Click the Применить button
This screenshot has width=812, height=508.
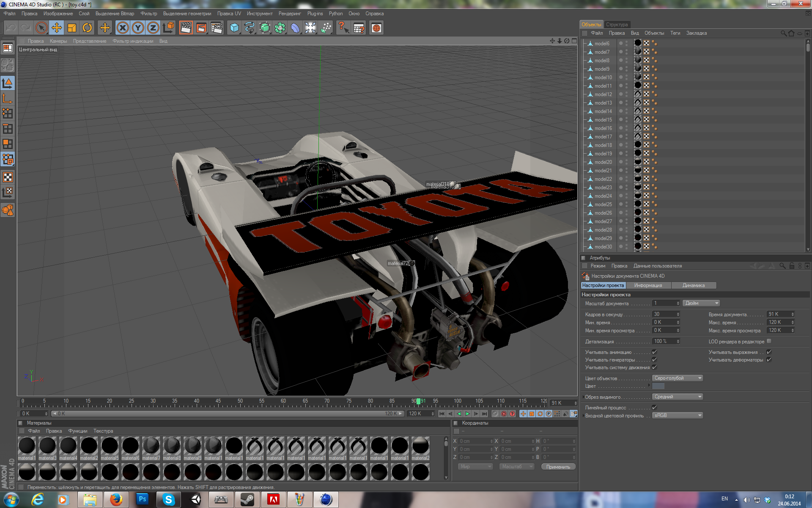pos(558,467)
